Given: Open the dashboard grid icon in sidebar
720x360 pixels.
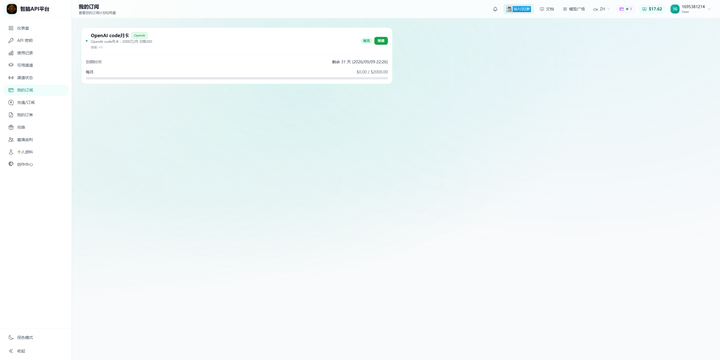Looking at the screenshot, I should point(11,28).
